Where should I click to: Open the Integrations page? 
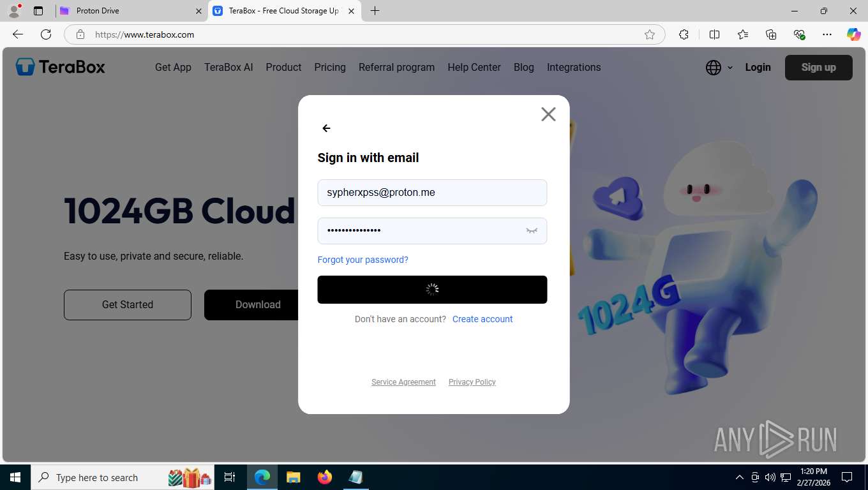[574, 67]
